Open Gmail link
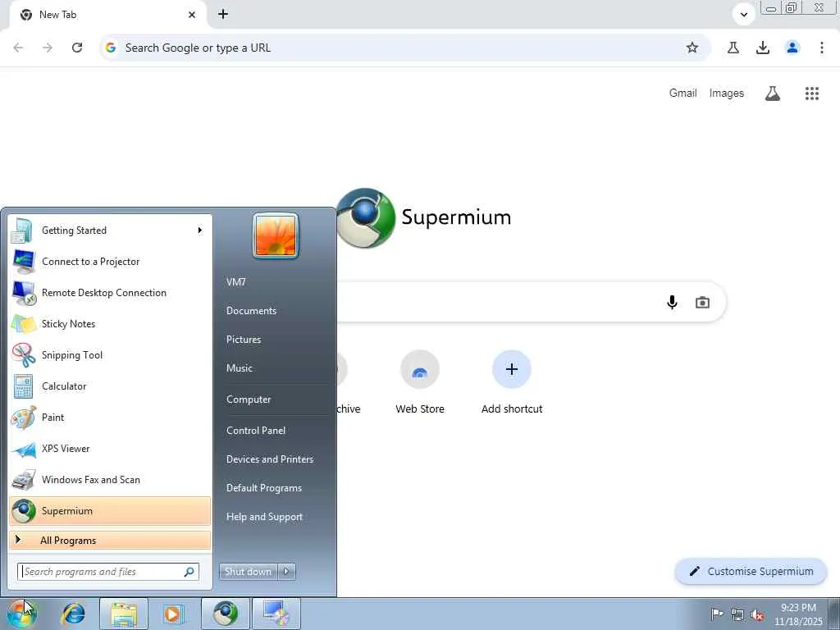Viewport: 840px width, 630px height. (x=683, y=94)
